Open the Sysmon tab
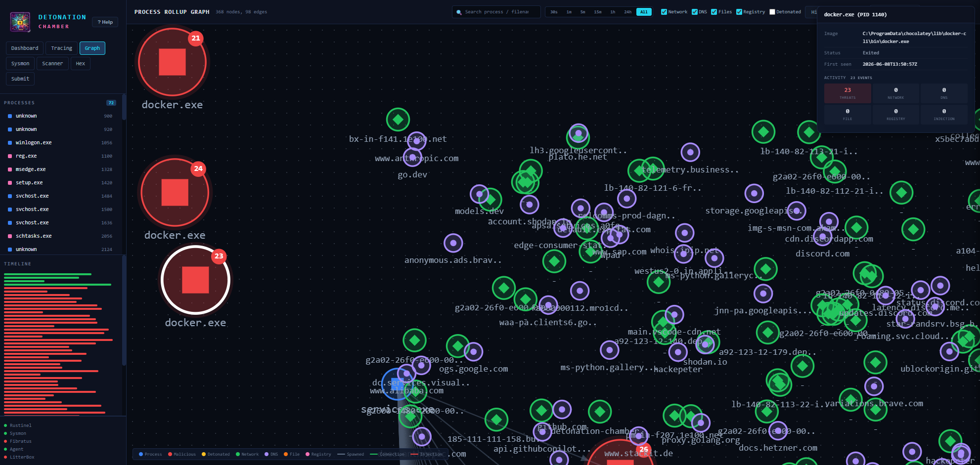The height and width of the screenshot is (465, 980). (x=20, y=63)
